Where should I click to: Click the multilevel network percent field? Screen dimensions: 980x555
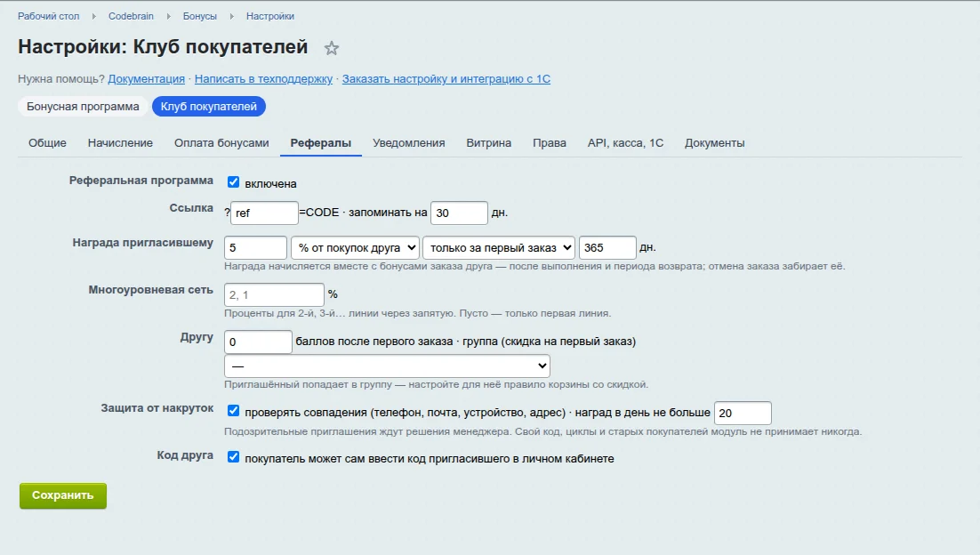click(275, 295)
